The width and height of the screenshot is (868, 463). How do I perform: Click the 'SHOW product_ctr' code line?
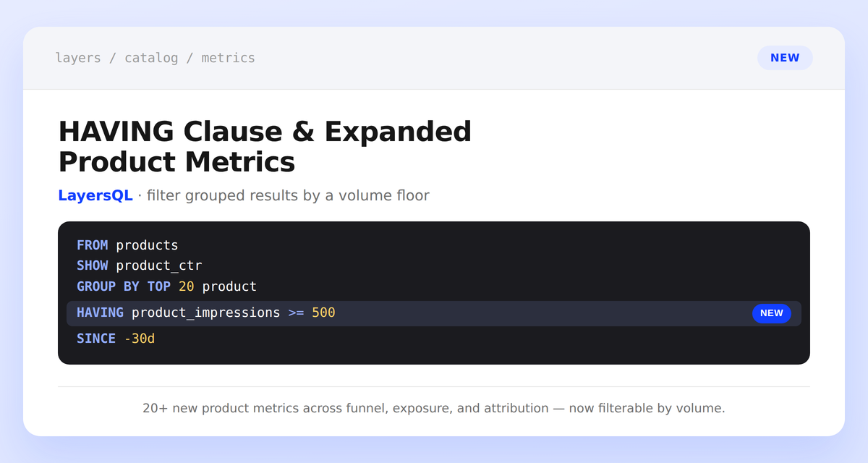(140, 266)
